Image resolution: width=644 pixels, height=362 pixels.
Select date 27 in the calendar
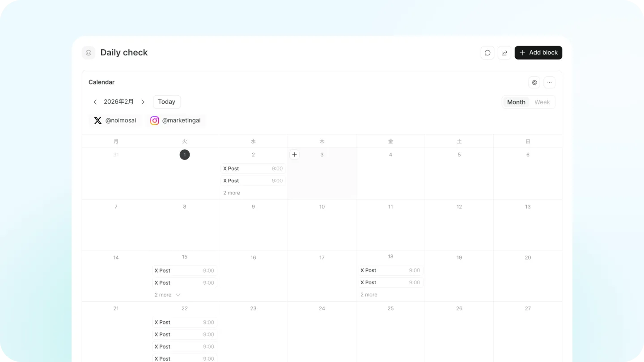coord(528,308)
